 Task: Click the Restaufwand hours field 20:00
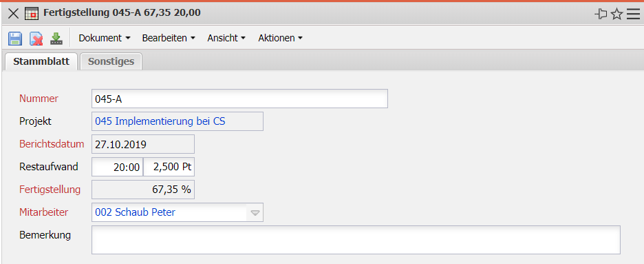coord(117,167)
